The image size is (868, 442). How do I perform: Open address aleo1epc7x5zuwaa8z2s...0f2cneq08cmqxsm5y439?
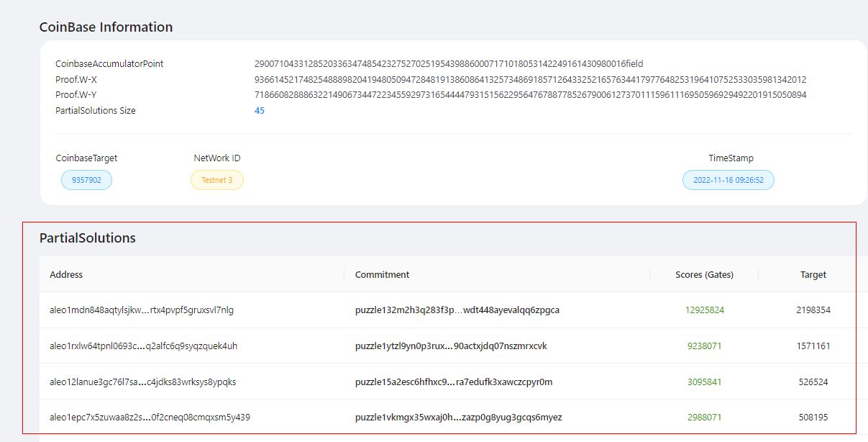click(150, 418)
